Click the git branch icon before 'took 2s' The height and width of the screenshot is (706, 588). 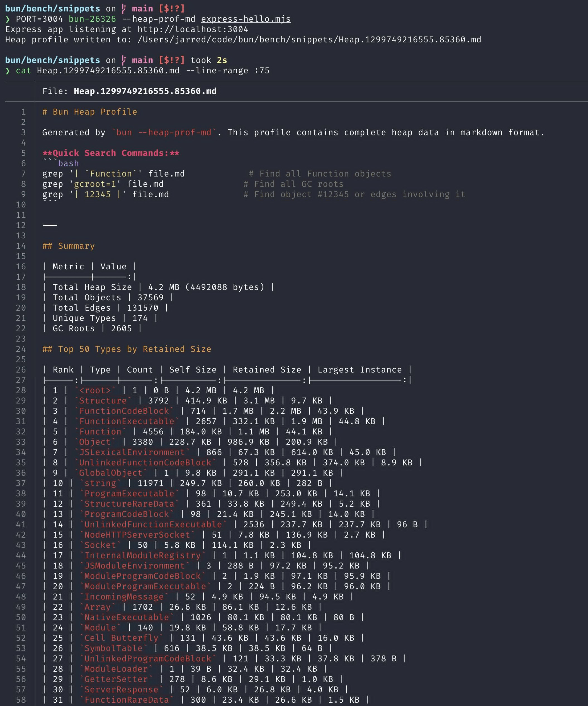(124, 60)
